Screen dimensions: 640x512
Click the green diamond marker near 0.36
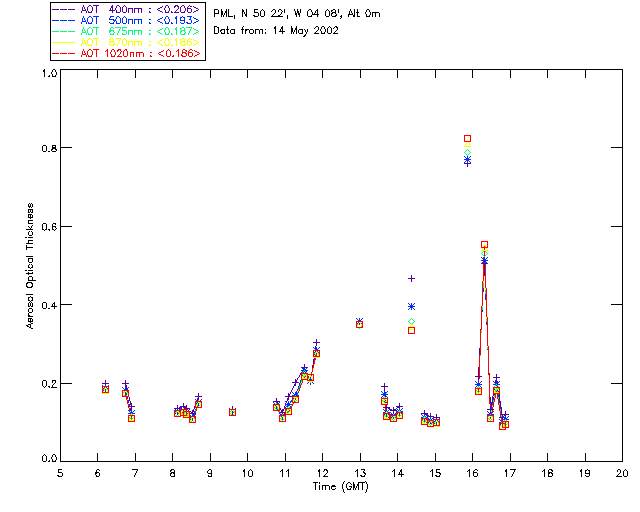pyautogui.click(x=411, y=322)
